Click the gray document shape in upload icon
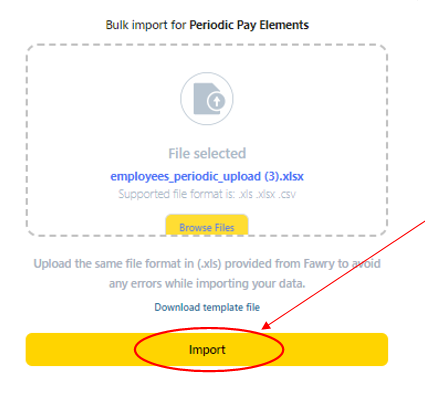 (x=204, y=99)
